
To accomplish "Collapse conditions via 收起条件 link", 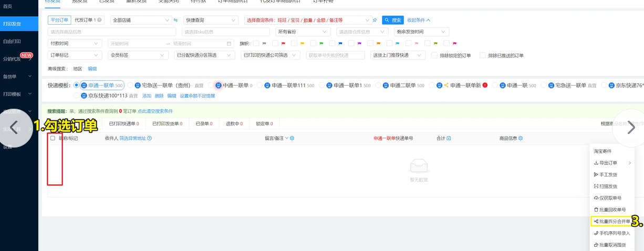I will [419, 20].
